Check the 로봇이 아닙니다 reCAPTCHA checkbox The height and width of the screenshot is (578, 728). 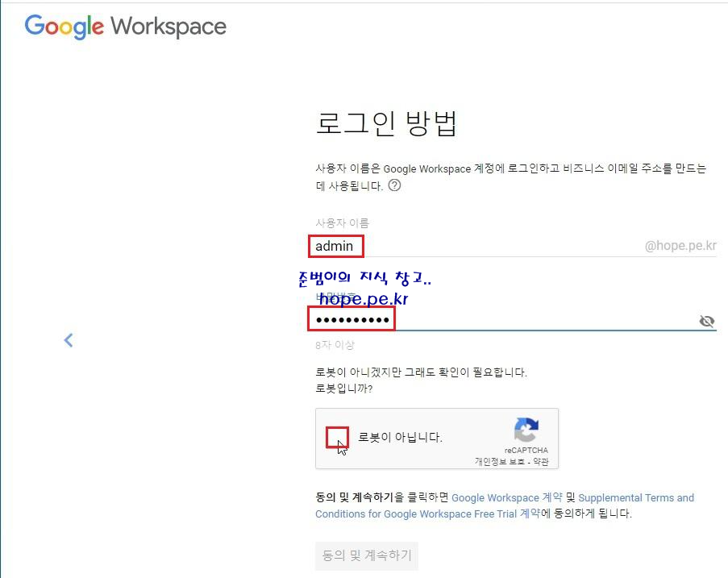(337, 438)
